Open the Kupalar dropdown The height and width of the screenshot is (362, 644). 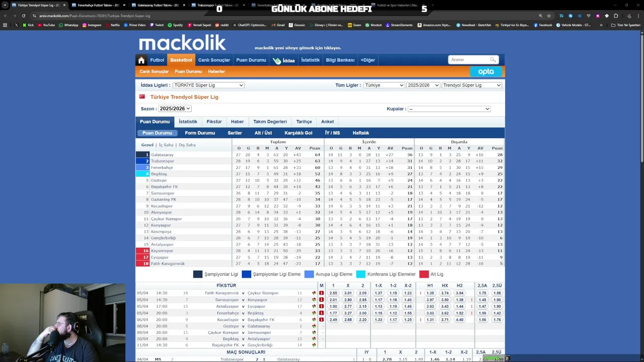(449, 109)
